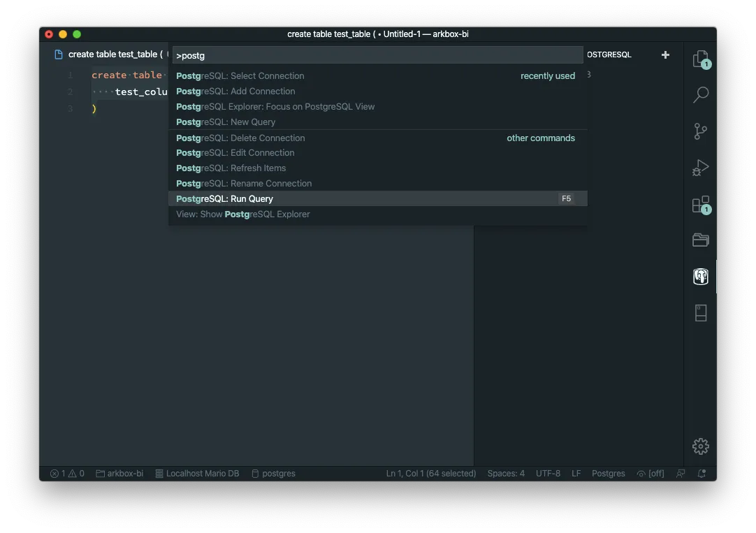Select 'View: Show PostgreSQL Explorer' command
The image size is (756, 533).
(377, 214)
